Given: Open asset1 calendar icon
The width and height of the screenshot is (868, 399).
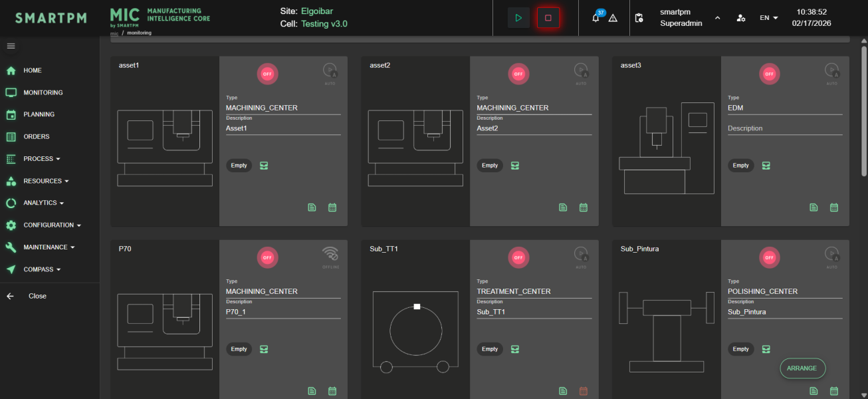Looking at the screenshot, I should click(x=332, y=207).
